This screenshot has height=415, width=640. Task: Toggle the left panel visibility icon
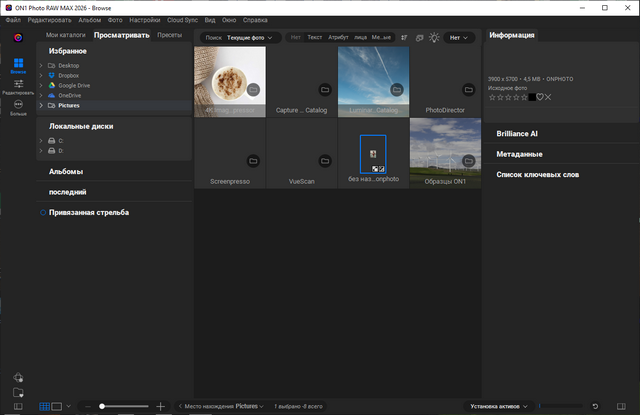[18, 406]
